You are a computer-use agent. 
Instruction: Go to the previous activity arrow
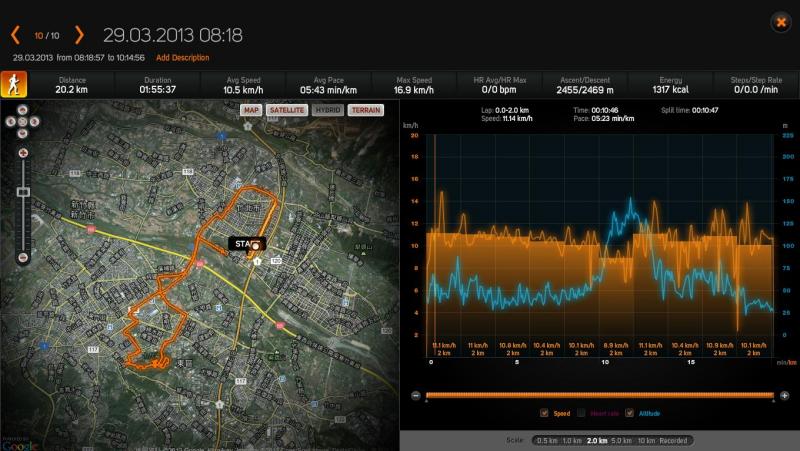click(x=15, y=35)
